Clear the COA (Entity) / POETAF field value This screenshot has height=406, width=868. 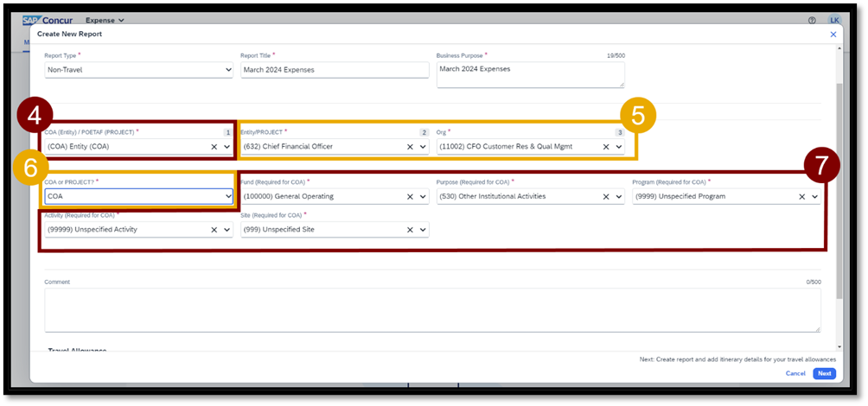214,147
